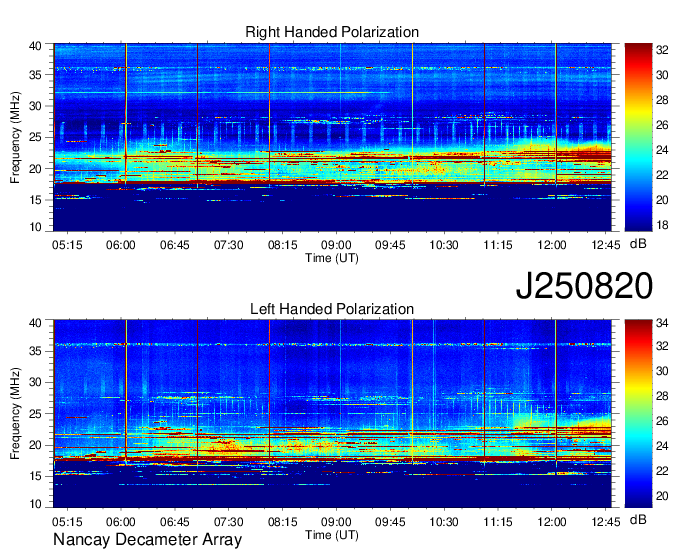Viewport: 680px width, 552px height.
Task: Click 09:45 time tick on Right Handed plot
Action: pos(390,245)
